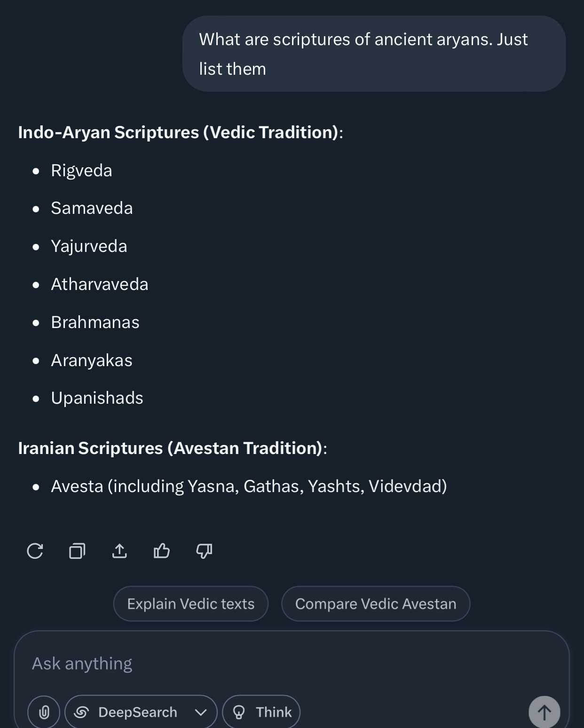Choose the Explain Vedic texts suggestion
Viewport: 584px width, 728px height.
point(191,603)
